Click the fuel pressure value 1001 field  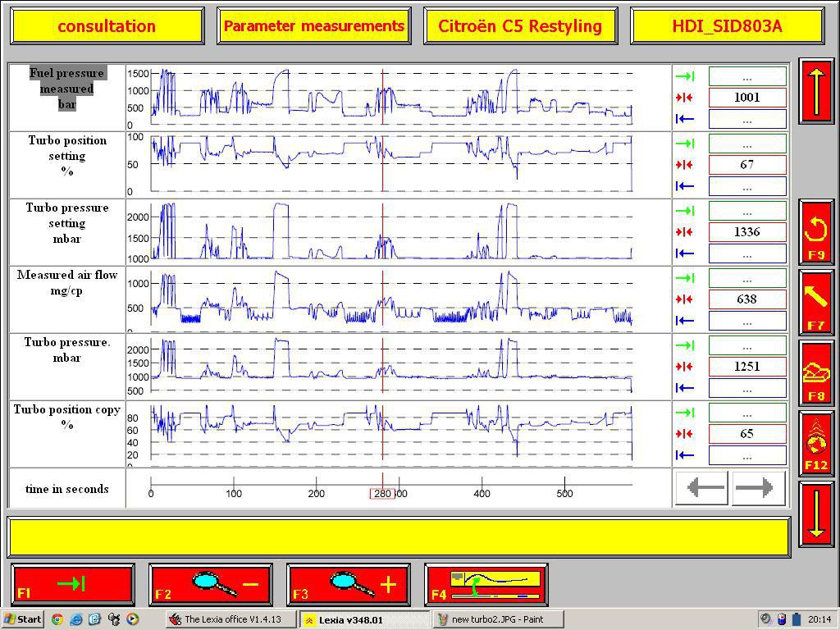point(747,98)
